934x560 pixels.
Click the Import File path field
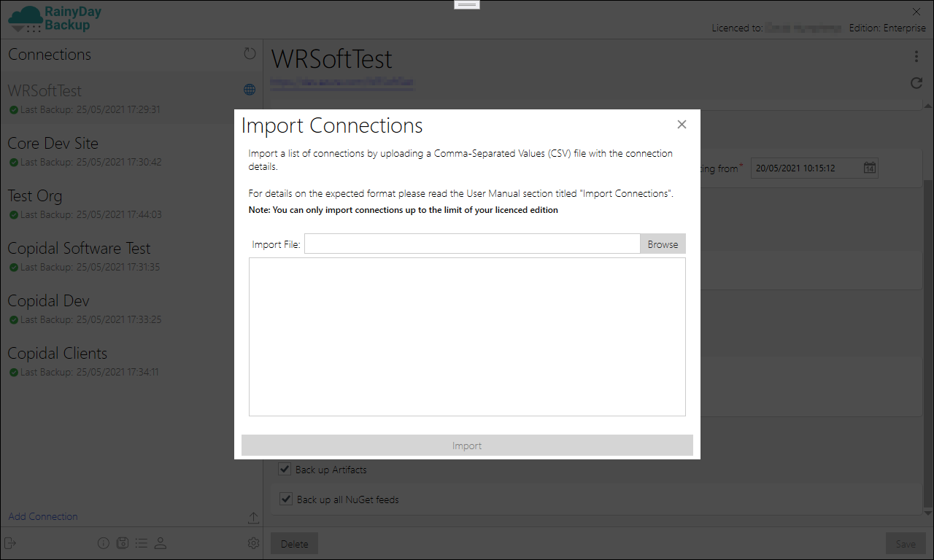(x=472, y=244)
